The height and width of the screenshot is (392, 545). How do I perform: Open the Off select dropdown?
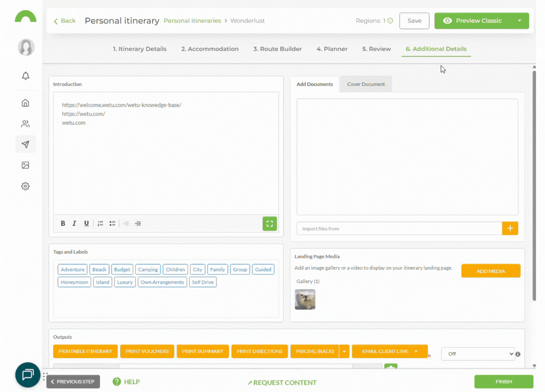coord(478,354)
